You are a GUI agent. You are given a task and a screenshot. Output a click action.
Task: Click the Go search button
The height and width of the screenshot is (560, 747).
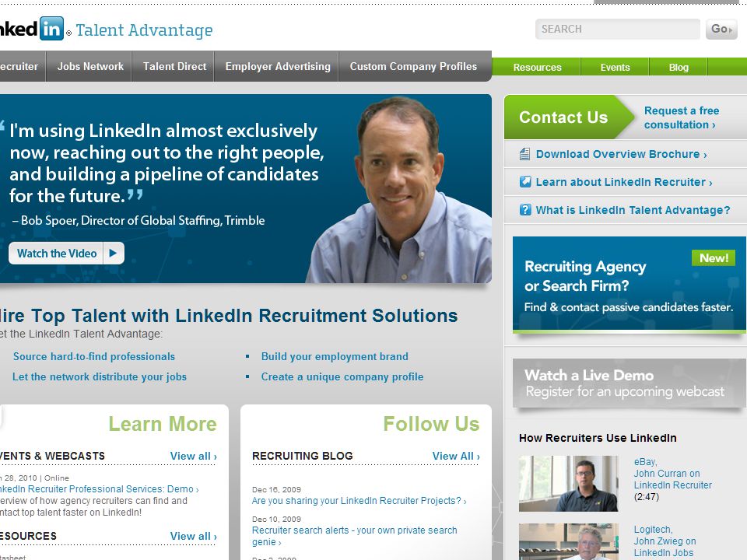[721, 29]
